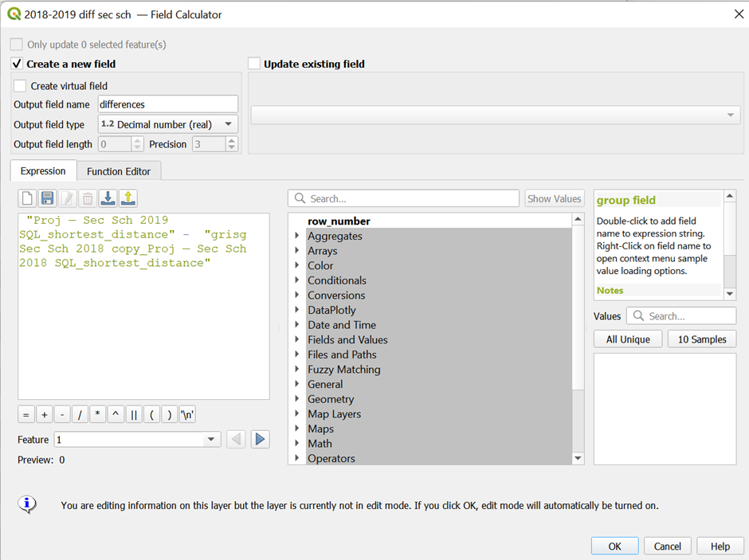Switch to the Function Editor tab
Viewport: 749px width, 560px height.
(x=119, y=171)
